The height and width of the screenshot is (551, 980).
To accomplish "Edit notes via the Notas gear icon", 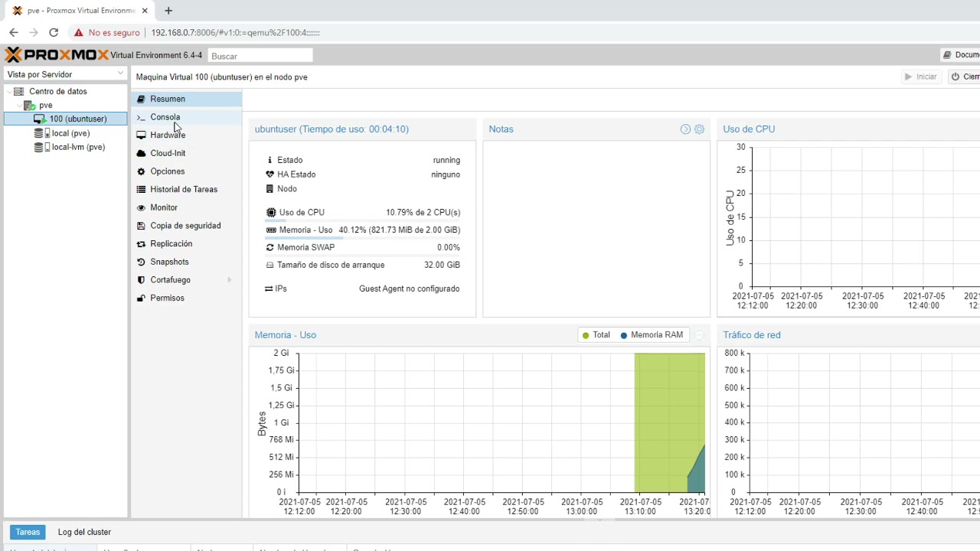I will (699, 129).
